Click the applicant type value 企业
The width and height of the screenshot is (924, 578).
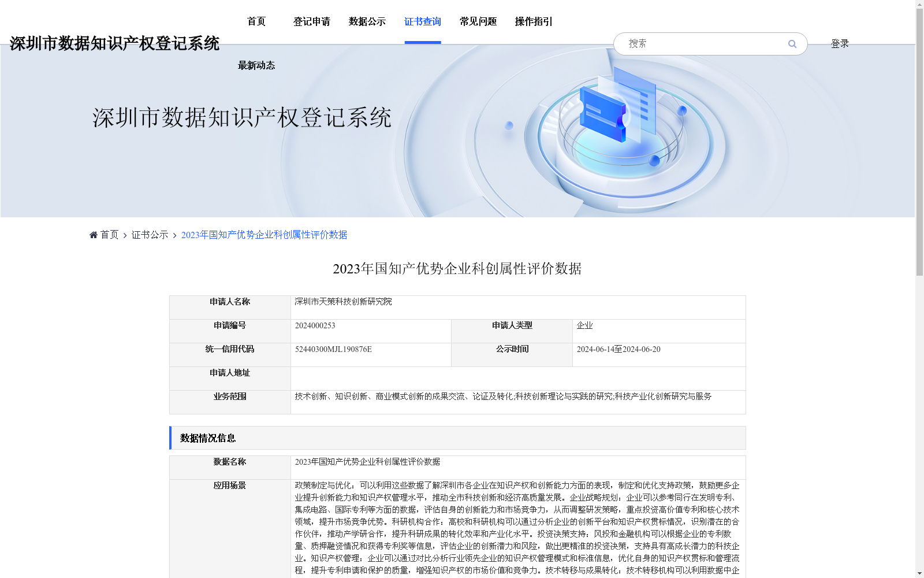(584, 325)
